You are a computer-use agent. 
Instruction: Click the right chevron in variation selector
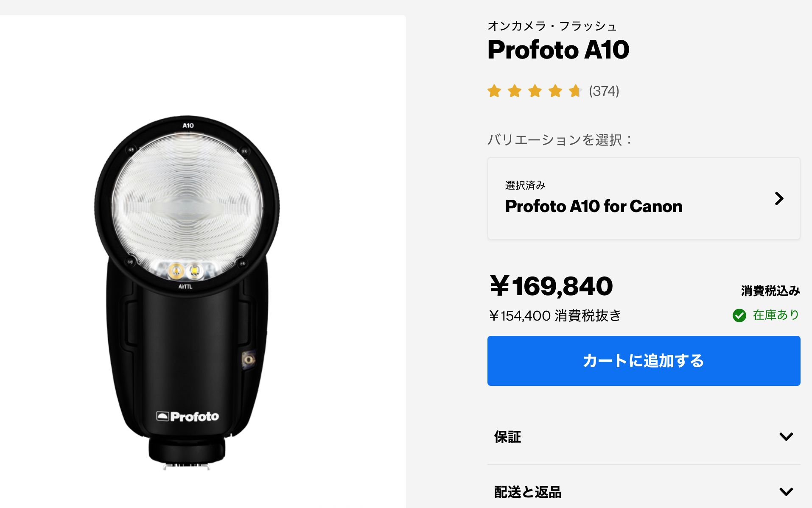click(779, 198)
